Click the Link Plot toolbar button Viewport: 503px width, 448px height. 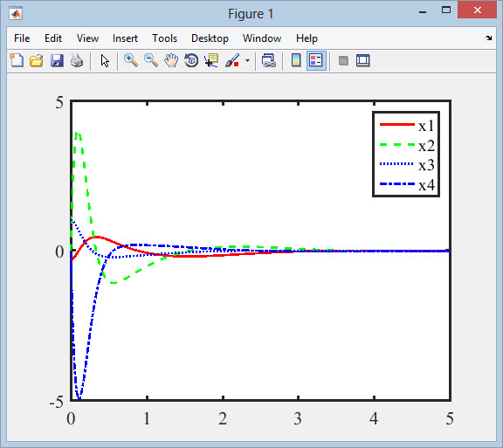[269, 60]
